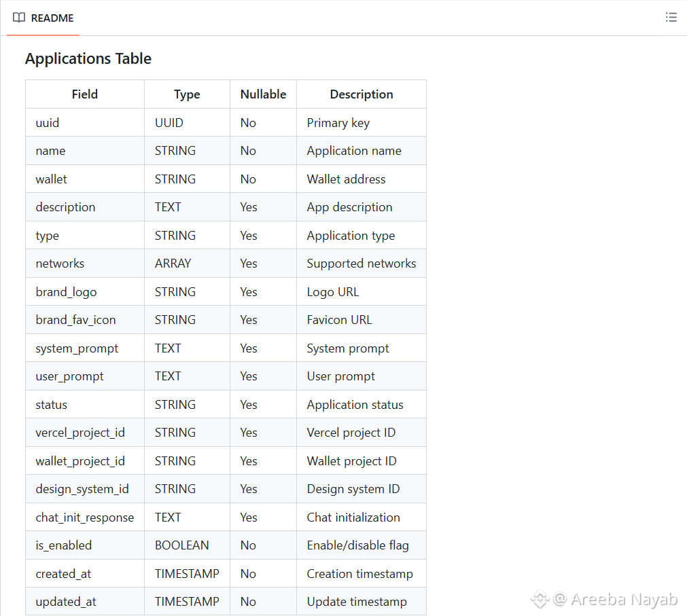Click the Nullable column header
Screen dimensions: 687x616
click(264, 94)
